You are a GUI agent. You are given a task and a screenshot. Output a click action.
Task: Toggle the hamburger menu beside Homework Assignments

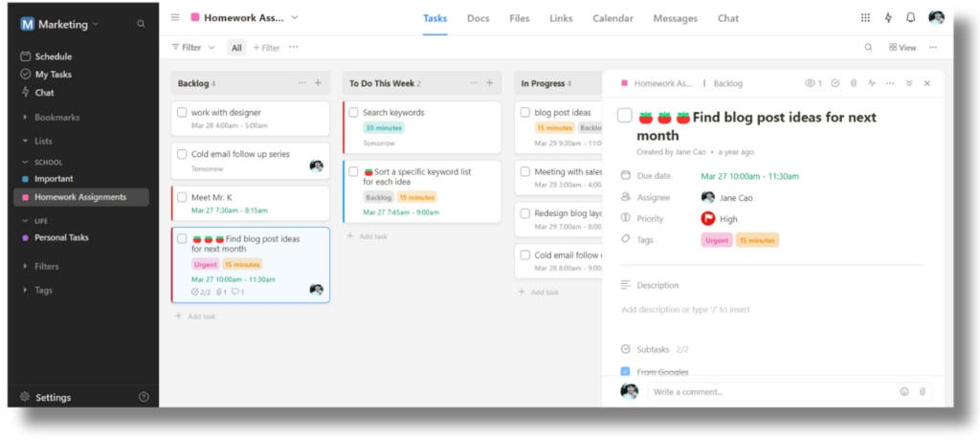[175, 18]
